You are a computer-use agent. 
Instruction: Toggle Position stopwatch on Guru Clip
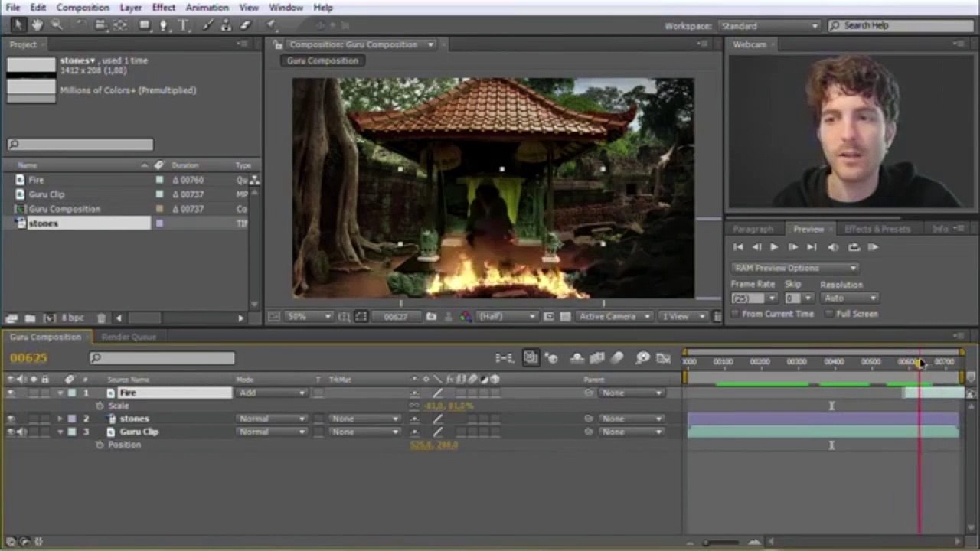100,445
